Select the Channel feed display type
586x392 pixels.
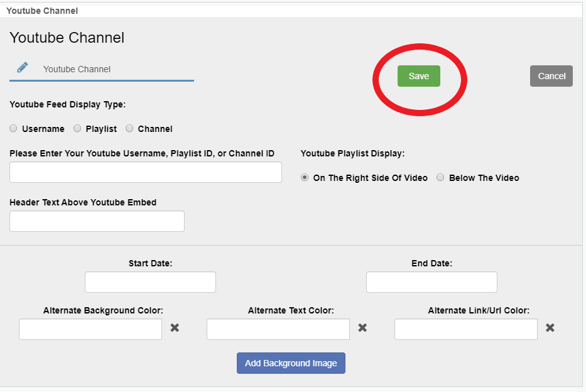click(129, 129)
